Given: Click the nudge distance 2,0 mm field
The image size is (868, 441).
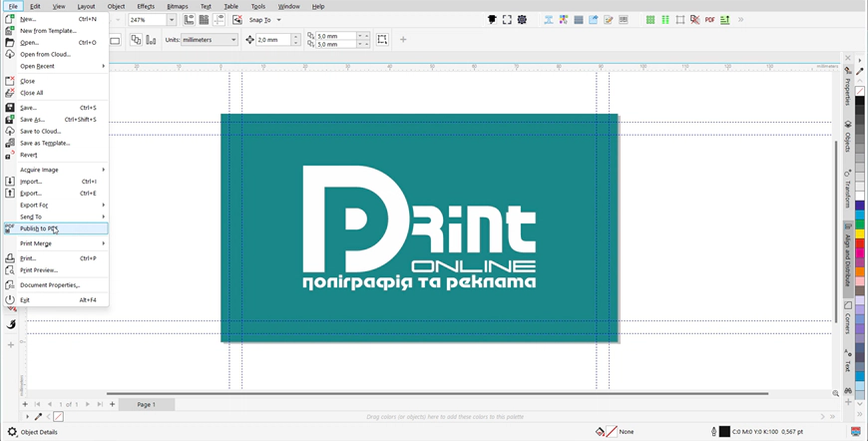Looking at the screenshot, I should 273,40.
